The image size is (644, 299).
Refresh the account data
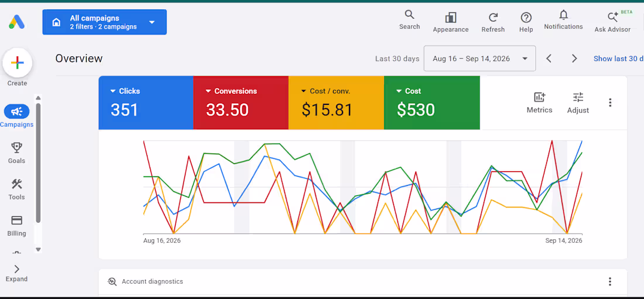tap(493, 23)
